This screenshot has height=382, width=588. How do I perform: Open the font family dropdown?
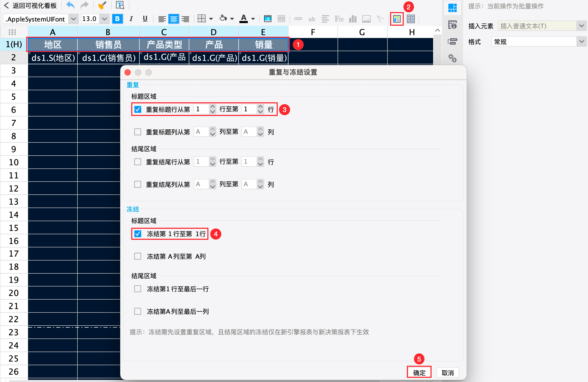pos(73,19)
